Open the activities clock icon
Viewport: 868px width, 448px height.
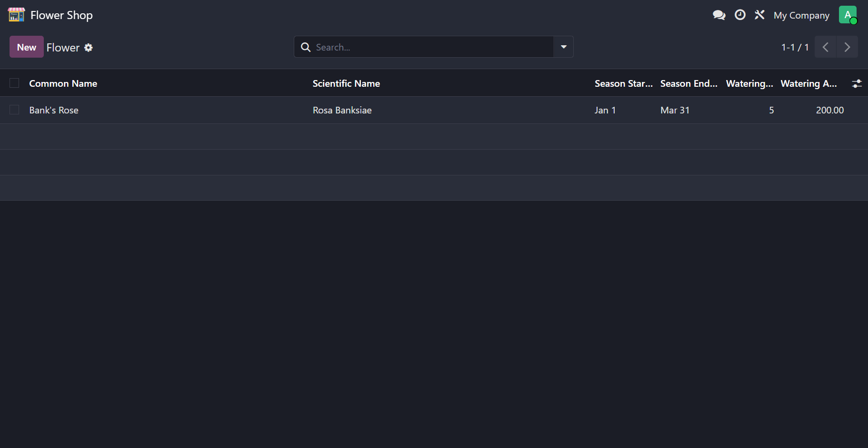(x=740, y=15)
